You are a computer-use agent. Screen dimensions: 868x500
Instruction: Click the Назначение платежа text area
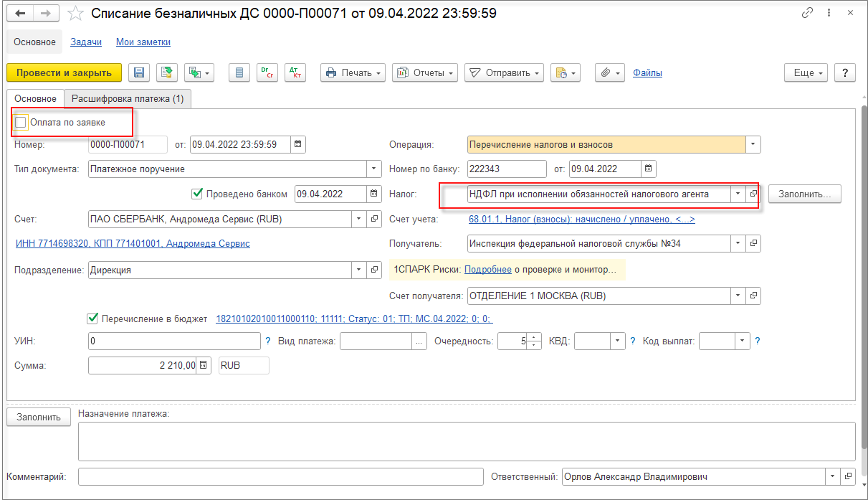coord(467,441)
